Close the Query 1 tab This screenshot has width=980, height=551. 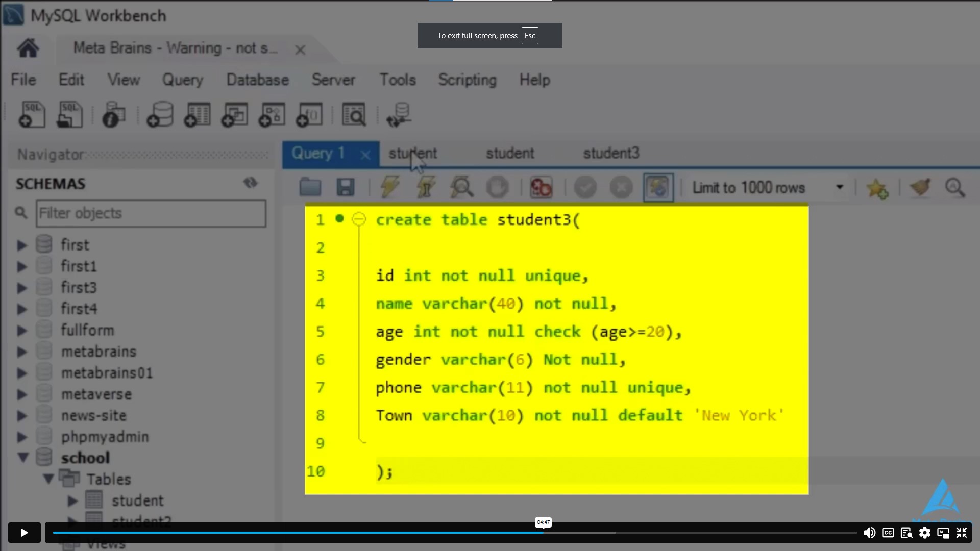(365, 155)
